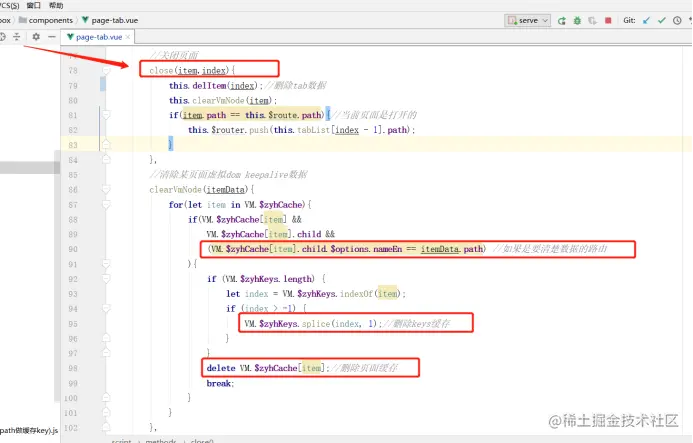Click line number 90 in gutter
The width and height of the screenshot is (693, 443).
click(73, 249)
